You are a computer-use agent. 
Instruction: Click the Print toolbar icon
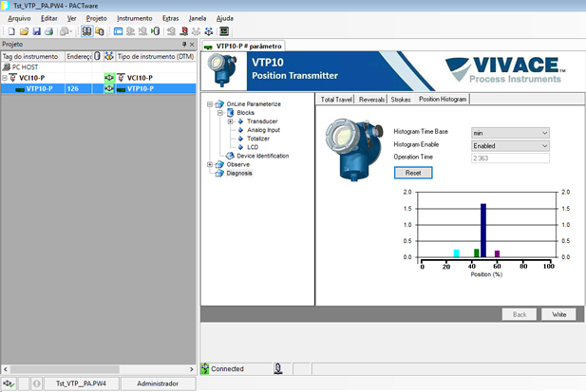[49, 31]
